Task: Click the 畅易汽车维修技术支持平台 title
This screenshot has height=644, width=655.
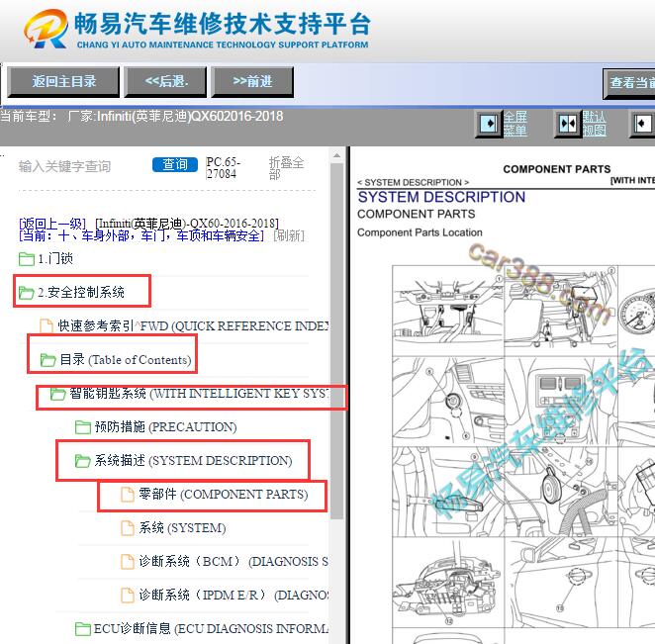Action: tap(223, 24)
